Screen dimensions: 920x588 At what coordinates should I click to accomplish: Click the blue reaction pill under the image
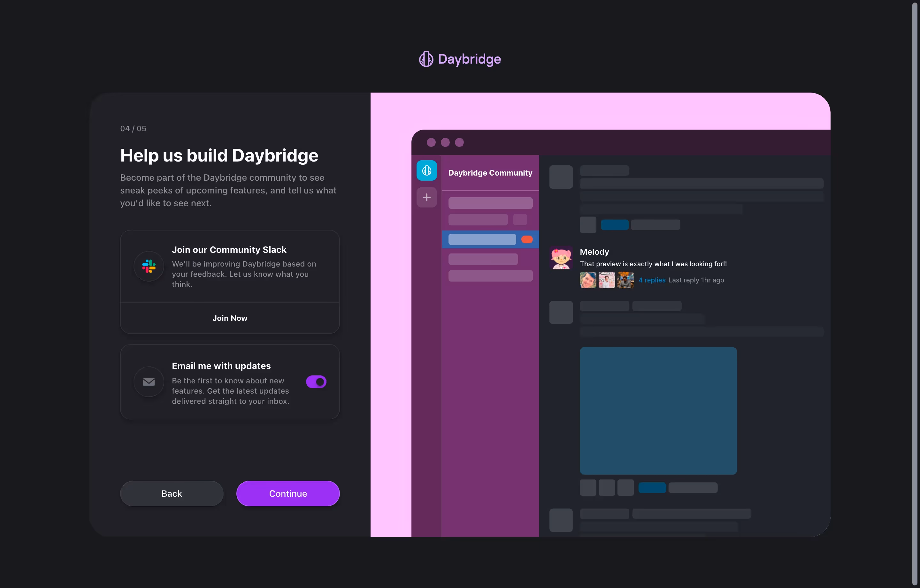coord(652,487)
